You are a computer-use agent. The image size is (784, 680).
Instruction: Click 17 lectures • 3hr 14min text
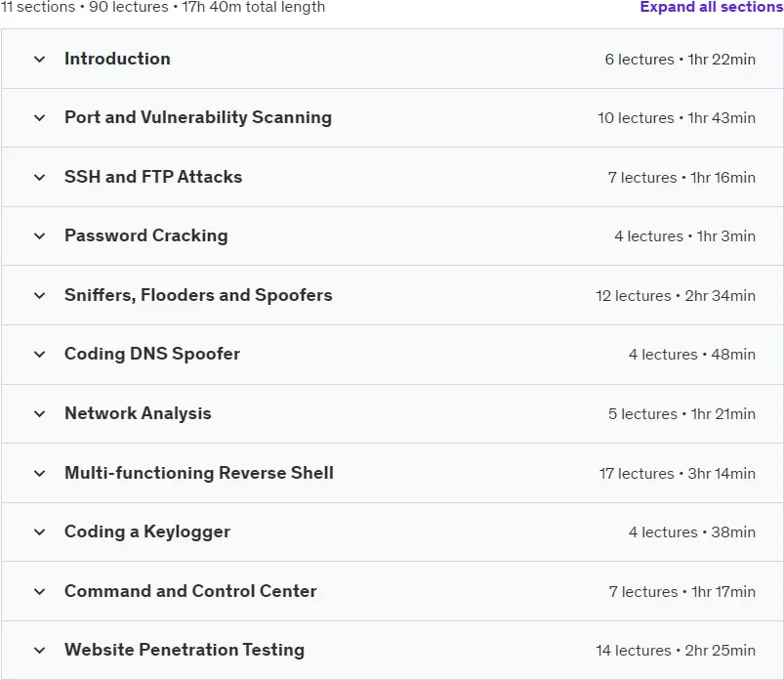(678, 473)
